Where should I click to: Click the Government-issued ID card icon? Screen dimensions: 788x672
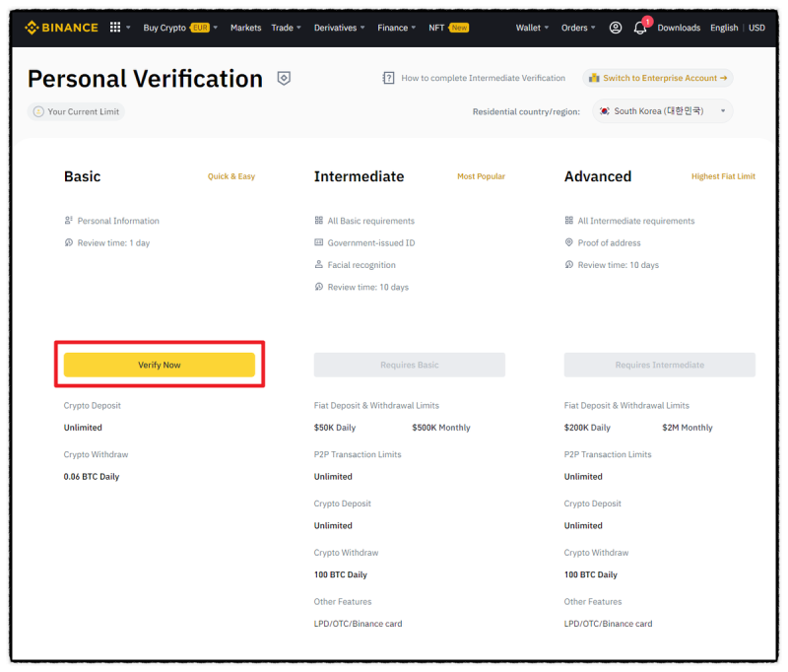coord(318,242)
